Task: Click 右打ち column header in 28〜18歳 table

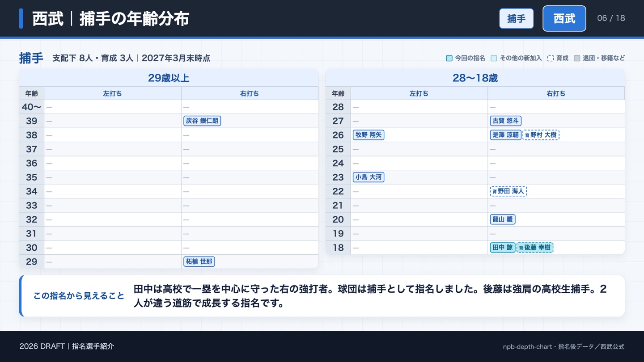Action: click(x=556, y=93)
